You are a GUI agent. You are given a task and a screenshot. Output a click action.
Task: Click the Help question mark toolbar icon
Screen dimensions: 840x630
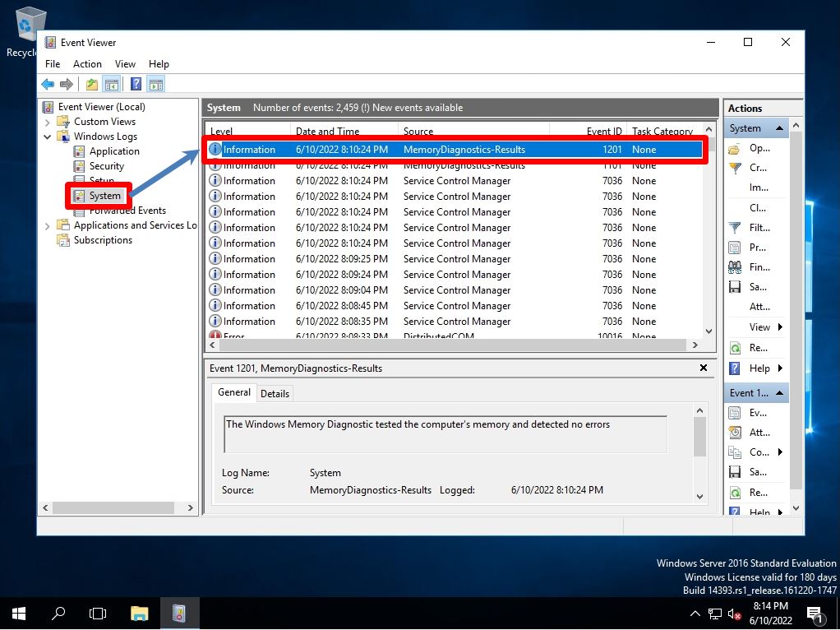coord(135,83)
